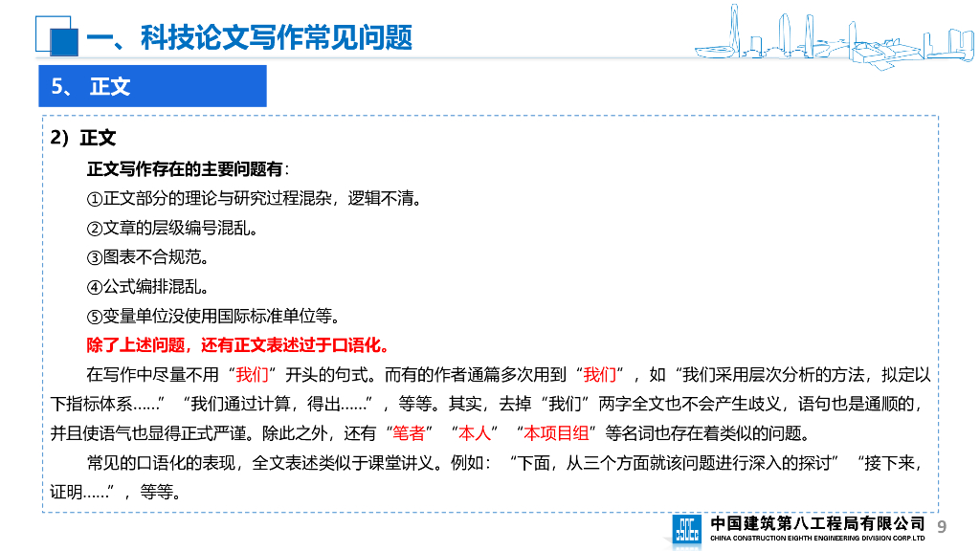
Task: Click the English company name text
Action: (x=817, y=539)
